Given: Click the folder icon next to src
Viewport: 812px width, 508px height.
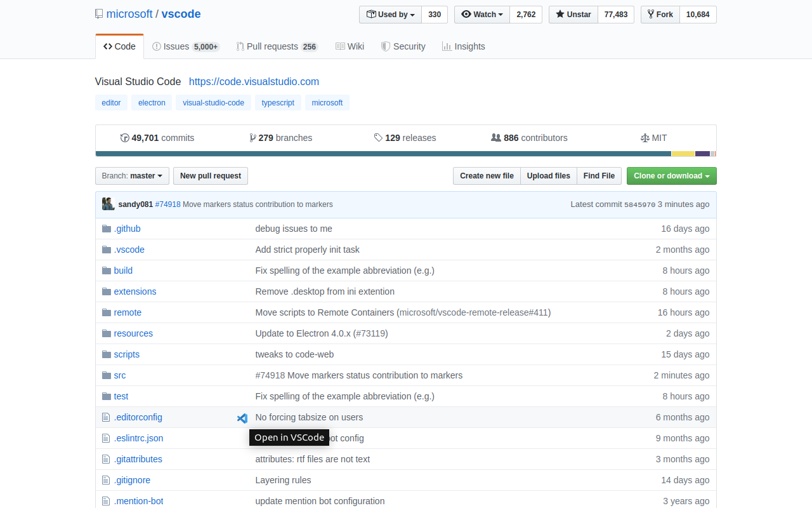Looking at the screenshot, I should (107, 375).
